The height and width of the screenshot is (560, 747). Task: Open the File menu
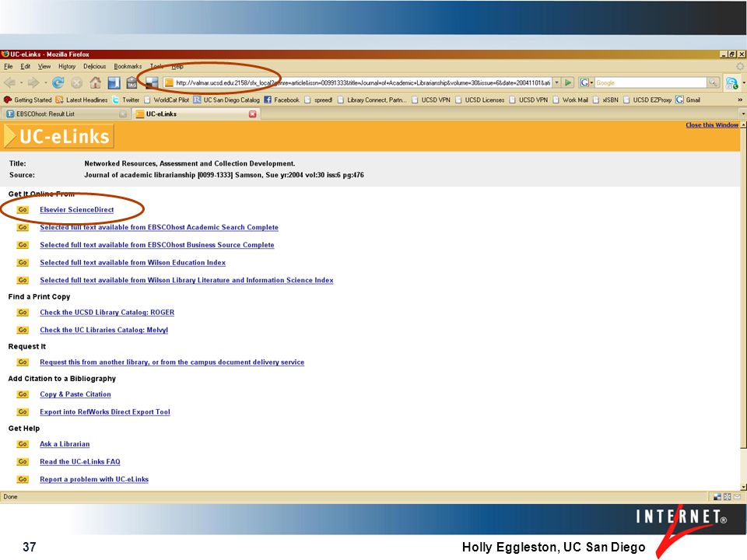pos(9,67)
